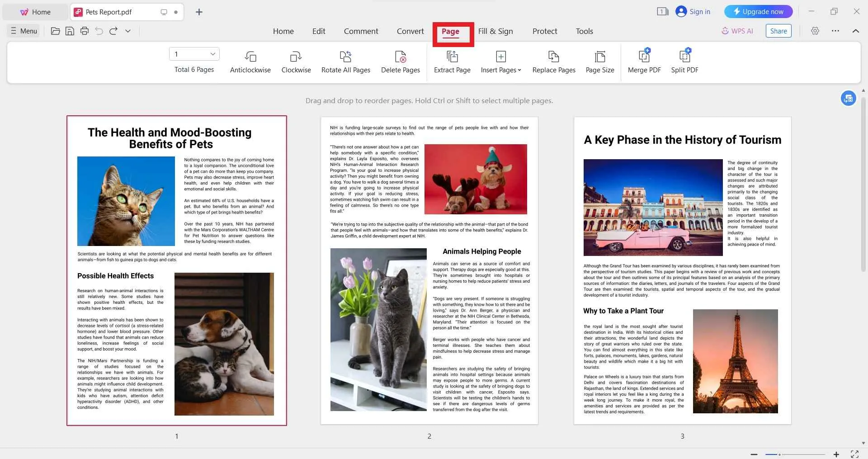This screenshot has width=868, height=459.
Task: Open the Split PDF tool
Action: pyautogui.click(x=684, y=62)
